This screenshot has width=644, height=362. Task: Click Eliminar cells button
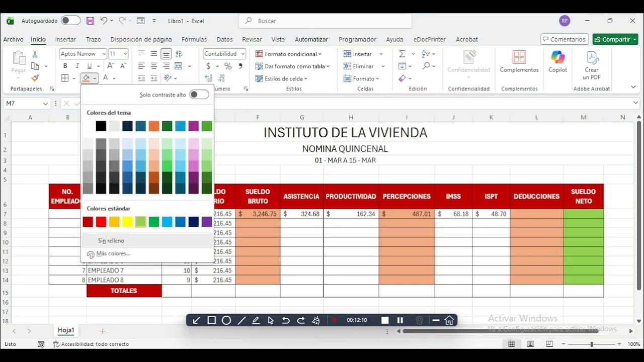point(359,66)
